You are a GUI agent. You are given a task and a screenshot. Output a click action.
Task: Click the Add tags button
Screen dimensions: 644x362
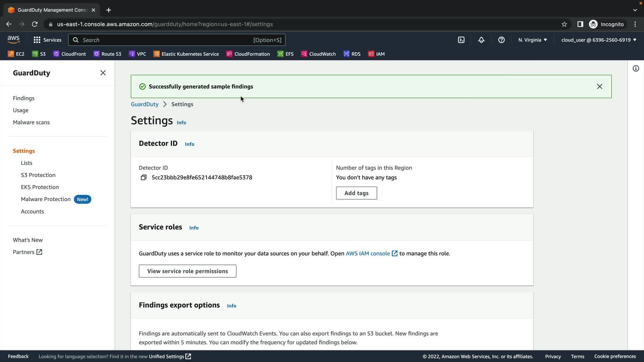pyautogui.click(x=356, y=193)
